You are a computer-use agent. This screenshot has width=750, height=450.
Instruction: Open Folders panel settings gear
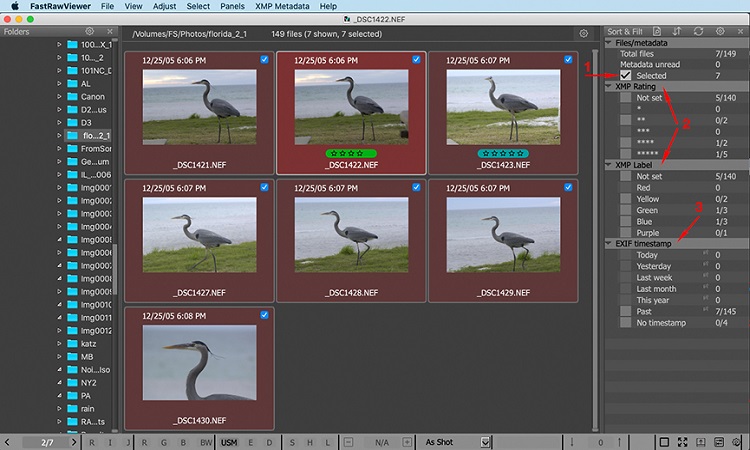90,32
